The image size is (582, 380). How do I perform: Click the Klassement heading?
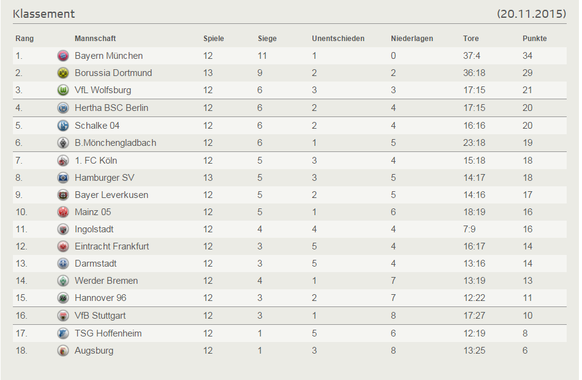pos(44,14)
